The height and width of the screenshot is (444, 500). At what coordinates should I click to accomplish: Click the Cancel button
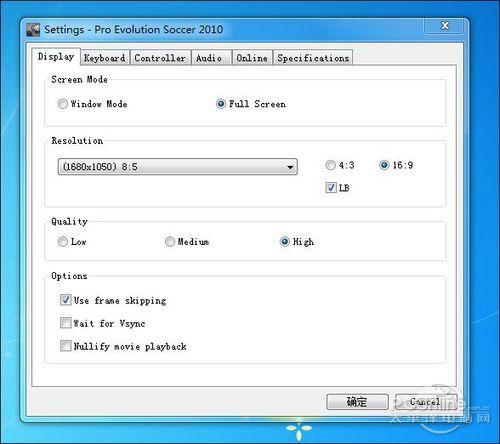[426, 402]
